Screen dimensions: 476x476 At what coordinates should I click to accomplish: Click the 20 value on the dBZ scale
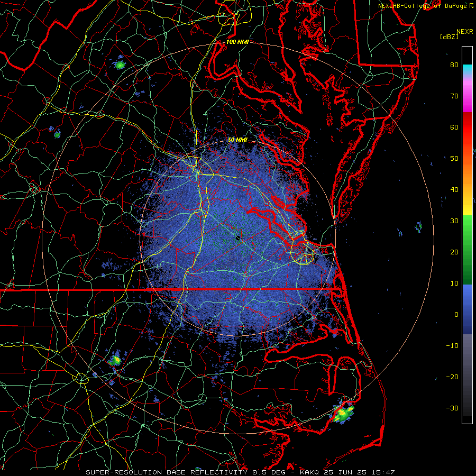tap(454, 252)
